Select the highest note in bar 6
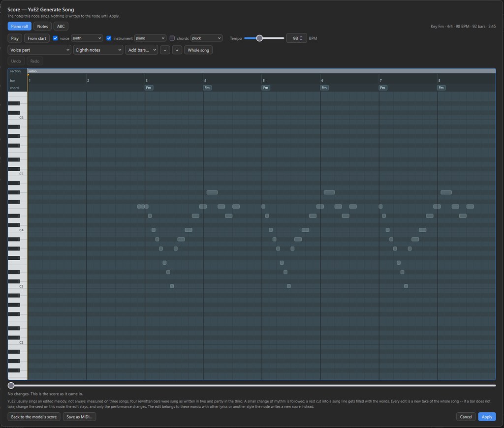Screen dimensions: 504x428 [x=329, y=192]
